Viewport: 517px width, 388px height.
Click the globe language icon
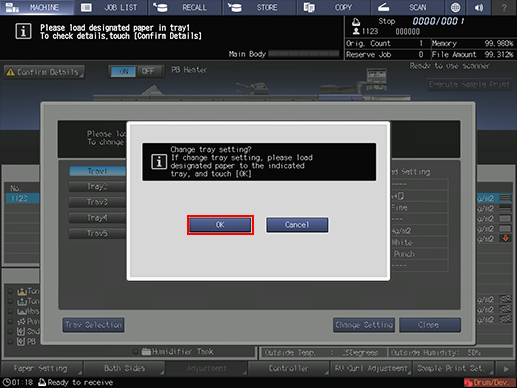click(455, 7)
